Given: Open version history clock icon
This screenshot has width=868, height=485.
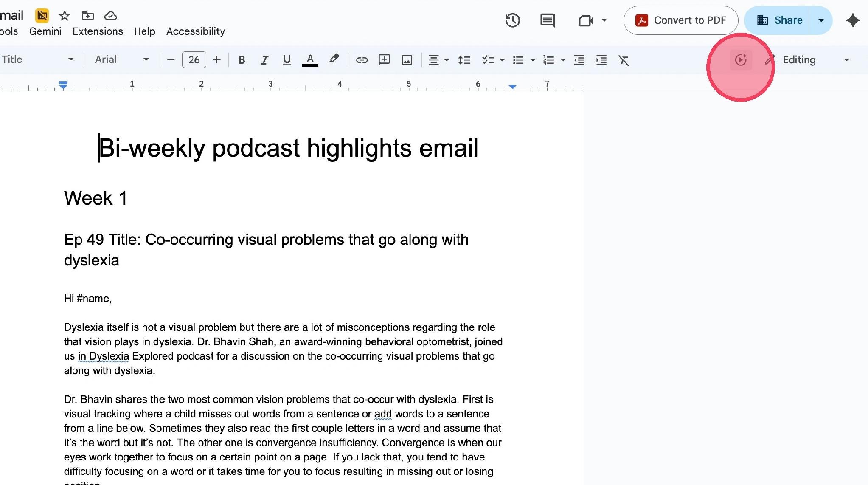Looking at the screenshot, I should point(512,20).
